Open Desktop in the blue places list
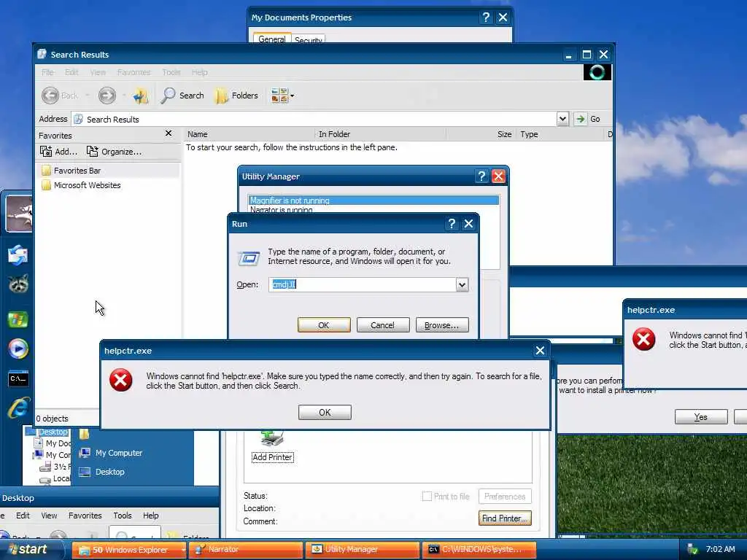 (102, 472)
